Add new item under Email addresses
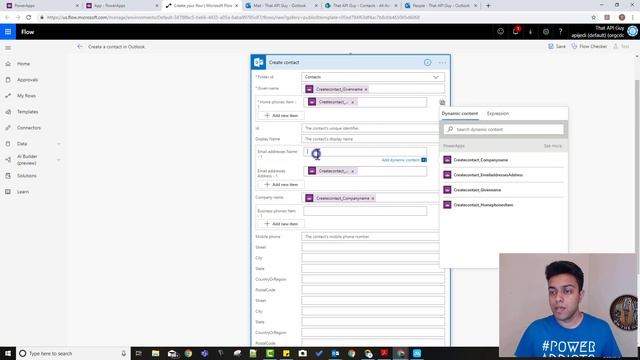The image size is (640, 360). 281,184
